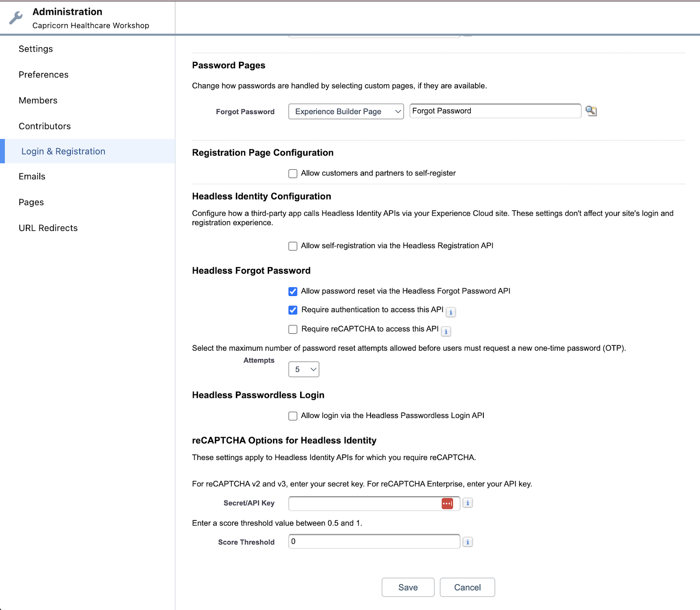Click the Administration wrench icon
Image resolution: width=700 pixels, height=610 pixels.
(x=15, y=17)
